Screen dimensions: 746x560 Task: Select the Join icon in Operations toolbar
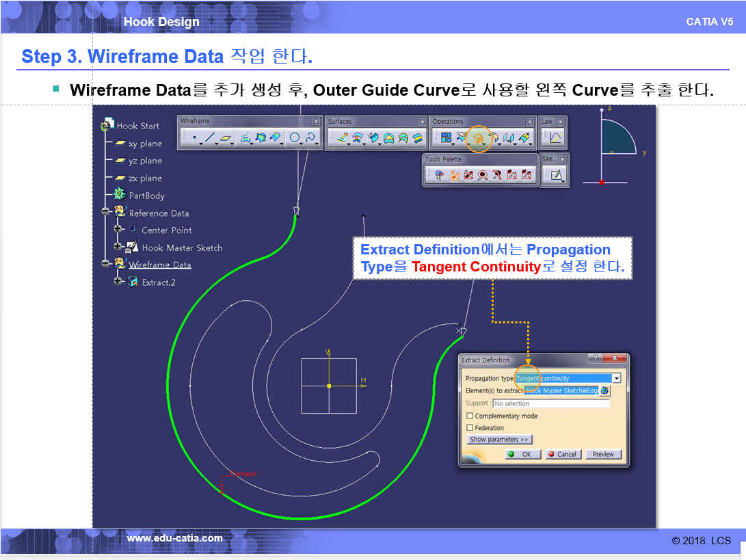(447, 138)
